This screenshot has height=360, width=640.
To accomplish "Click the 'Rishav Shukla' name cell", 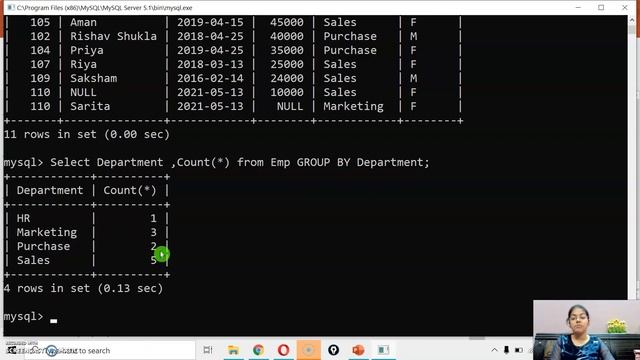I will 113,36.
